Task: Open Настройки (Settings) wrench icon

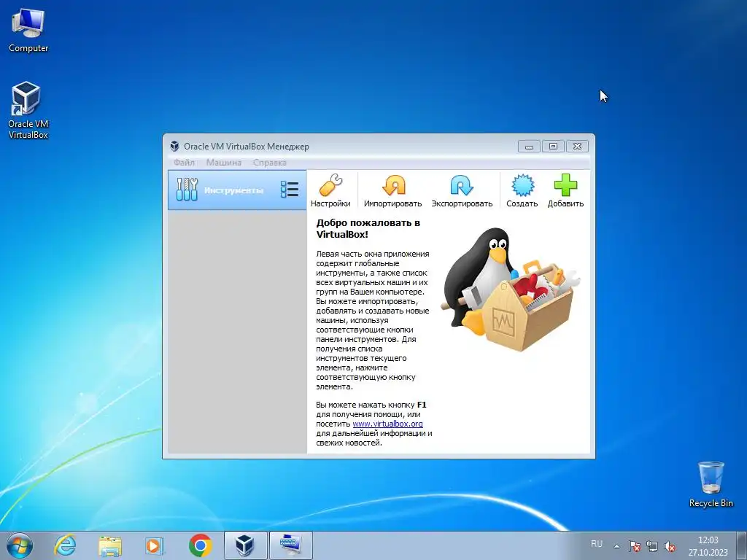Action: [330, 190]
